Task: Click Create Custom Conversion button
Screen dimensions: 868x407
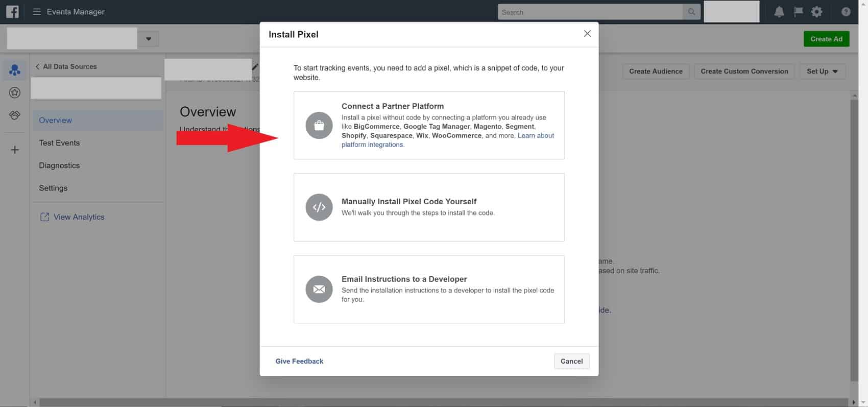Action: (x=744, y=71)
